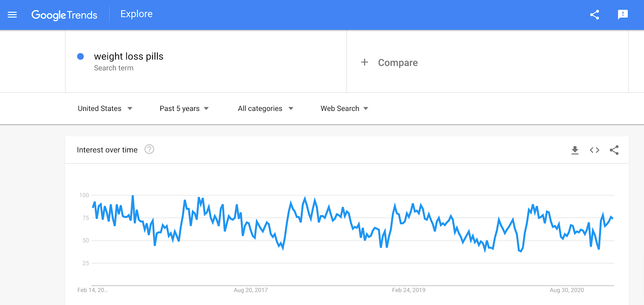
Task: Download the trend data as CSV
Action: point(575,150)
